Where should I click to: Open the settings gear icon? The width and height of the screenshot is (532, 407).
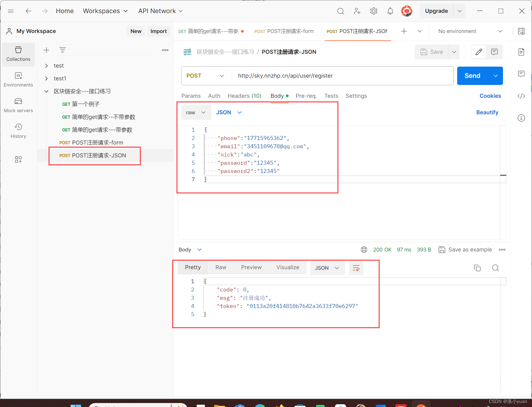tap(374, 11)
